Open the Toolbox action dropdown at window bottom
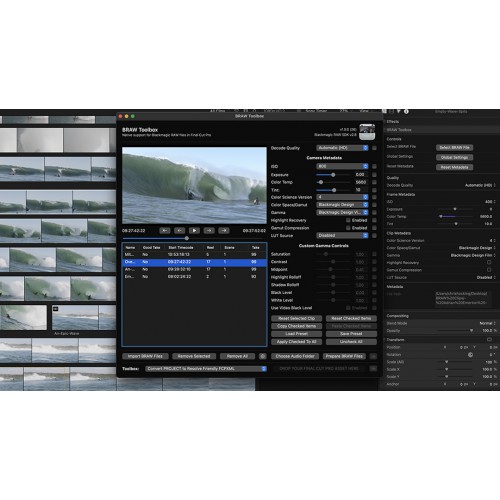The width and height of the screenshot is (500, 500). pyautogui.click(x=206, y=369)
